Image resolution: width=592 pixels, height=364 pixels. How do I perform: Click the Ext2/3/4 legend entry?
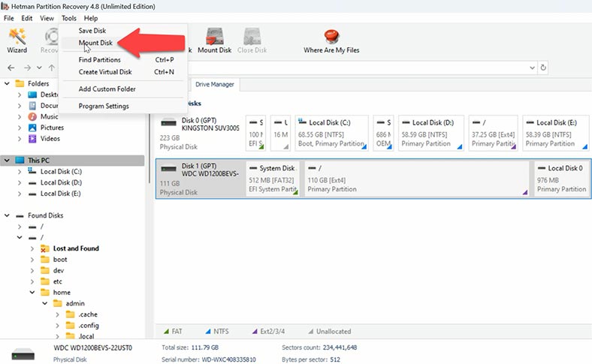(268, 332)
